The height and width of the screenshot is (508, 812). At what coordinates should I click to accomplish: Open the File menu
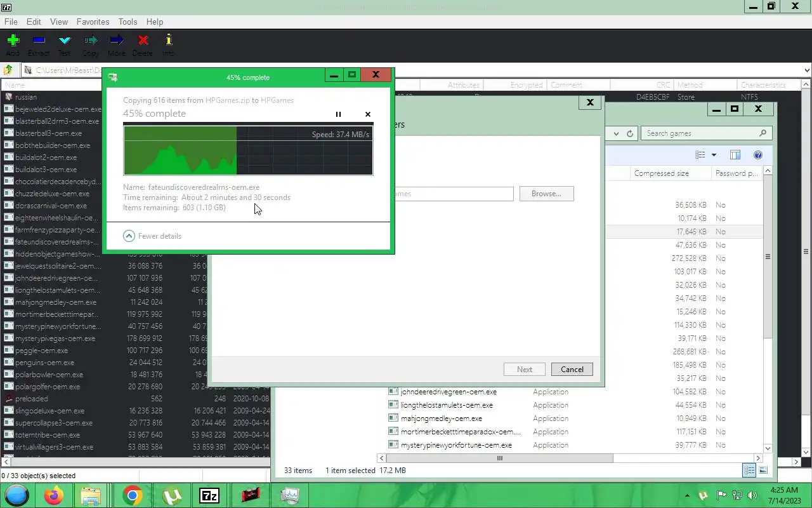(11, 22)
